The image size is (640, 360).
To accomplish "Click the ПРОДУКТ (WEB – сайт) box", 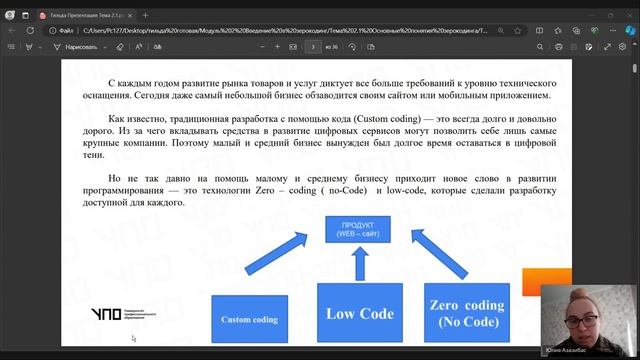I will 358,229.
